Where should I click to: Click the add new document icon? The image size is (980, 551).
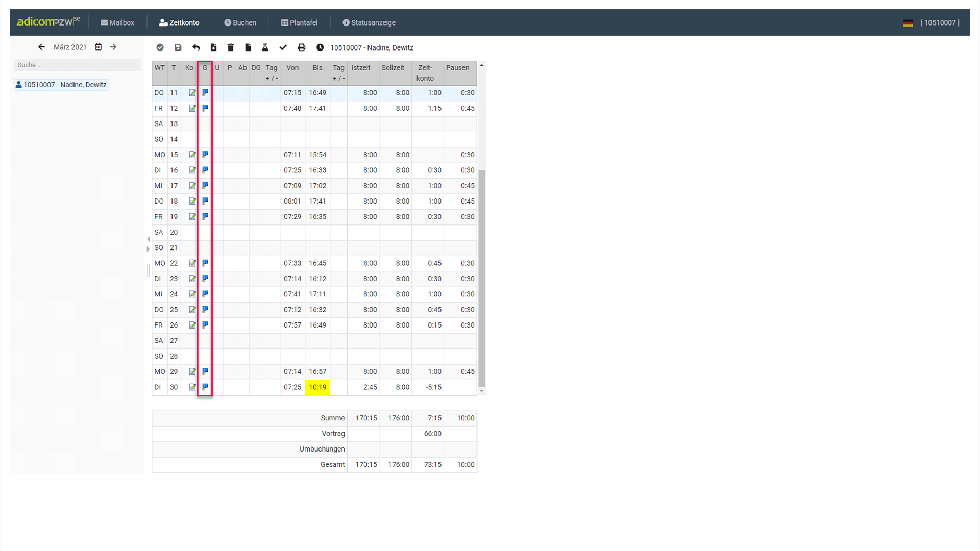[x=213, y=47]
